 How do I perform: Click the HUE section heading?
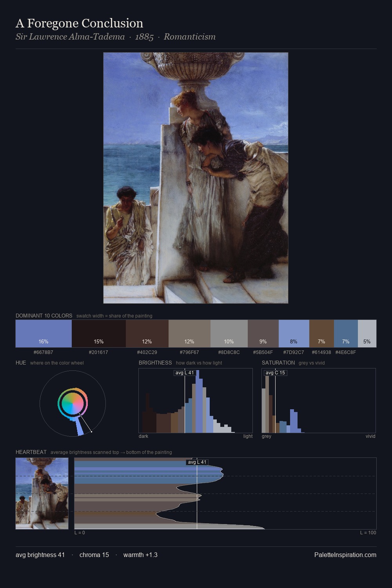[21, 363]
